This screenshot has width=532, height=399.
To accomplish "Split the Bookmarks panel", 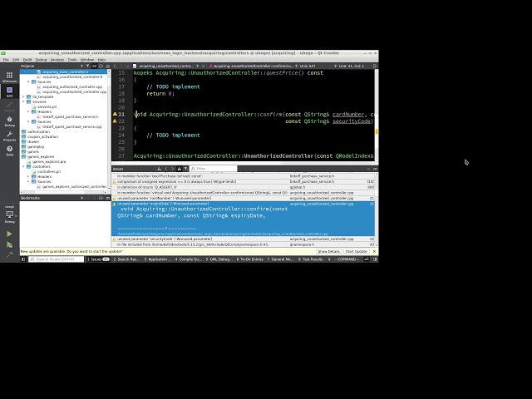I will [x=101, y=198].
